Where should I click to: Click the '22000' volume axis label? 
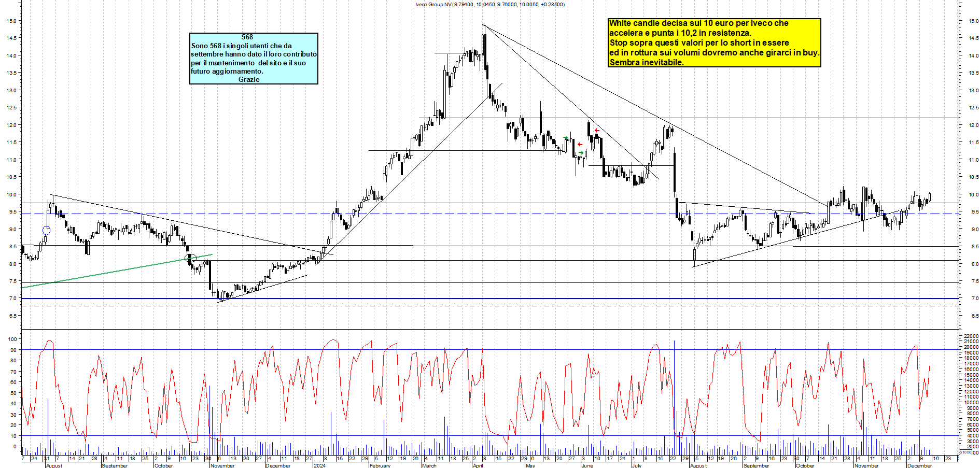[x=971, y=336]
